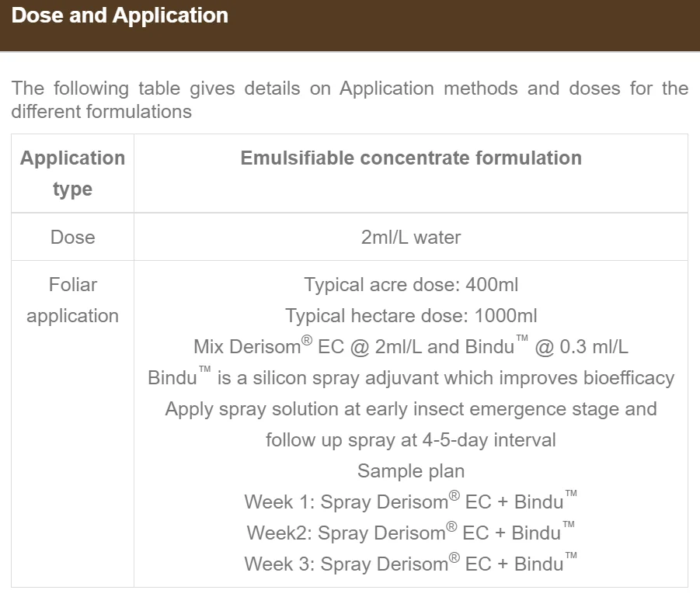Click the Sample plan heading text

(411, 471)
